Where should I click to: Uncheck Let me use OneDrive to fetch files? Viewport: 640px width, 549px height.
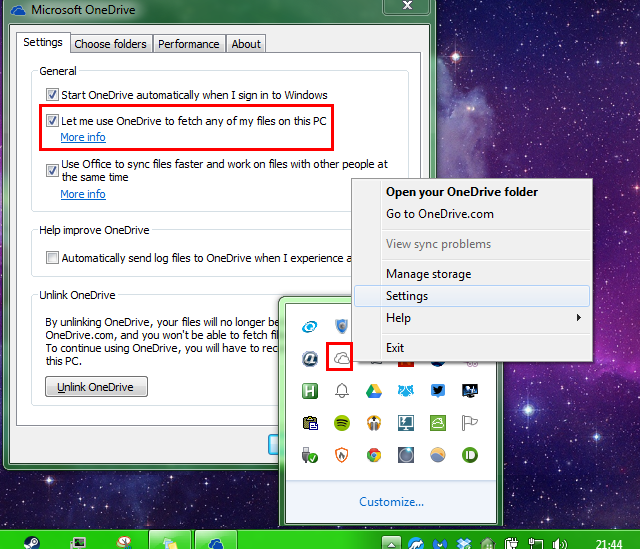point(52,120)
